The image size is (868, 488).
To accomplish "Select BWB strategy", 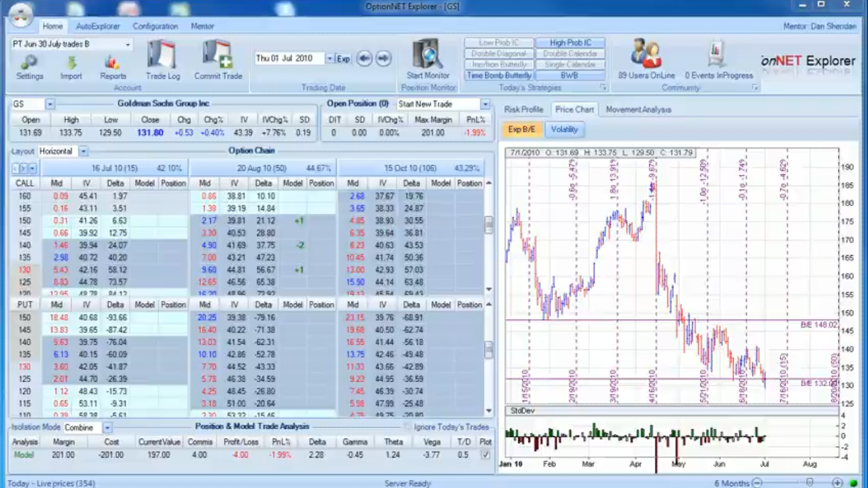I will [570, 75].
